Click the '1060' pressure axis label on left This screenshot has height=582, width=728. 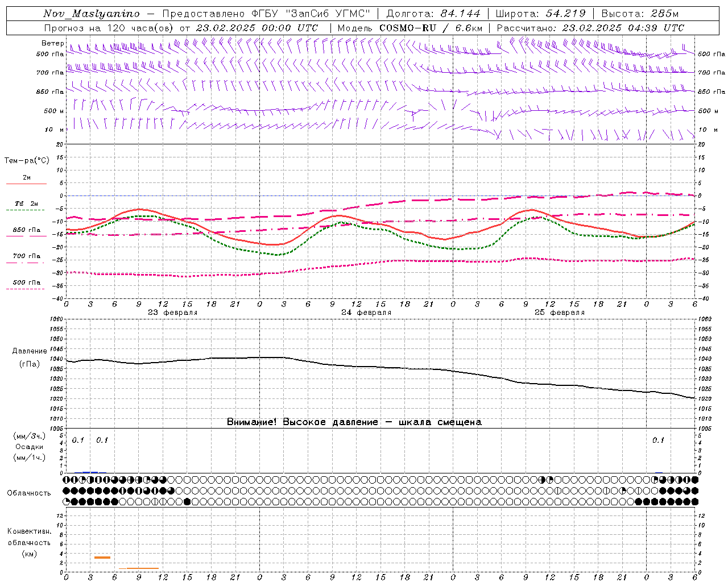57,319
